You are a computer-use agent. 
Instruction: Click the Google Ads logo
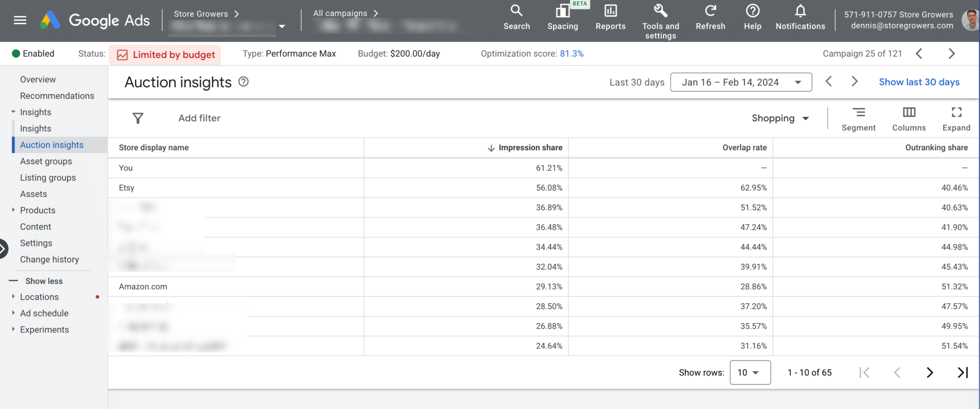click(95, 20)
